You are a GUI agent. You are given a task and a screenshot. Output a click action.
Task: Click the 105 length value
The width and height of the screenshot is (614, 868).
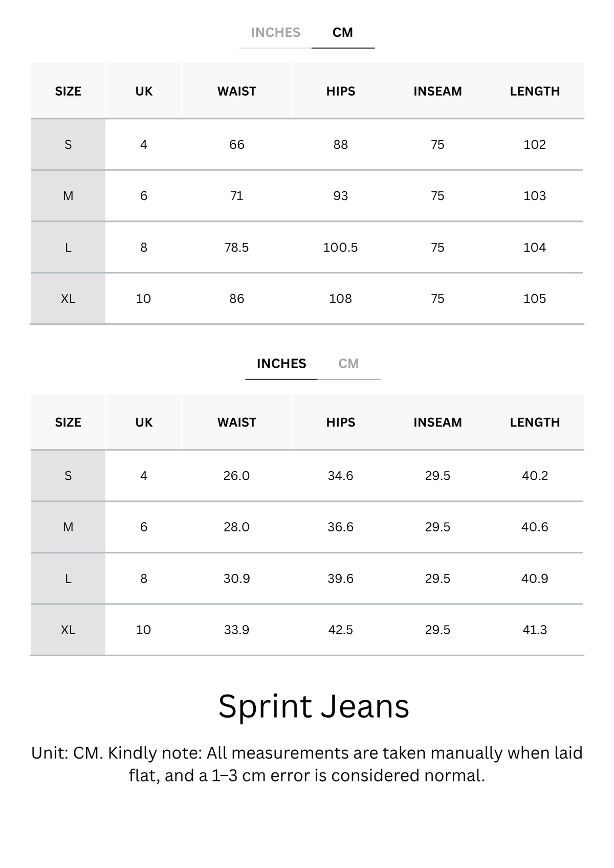[535, 299]
